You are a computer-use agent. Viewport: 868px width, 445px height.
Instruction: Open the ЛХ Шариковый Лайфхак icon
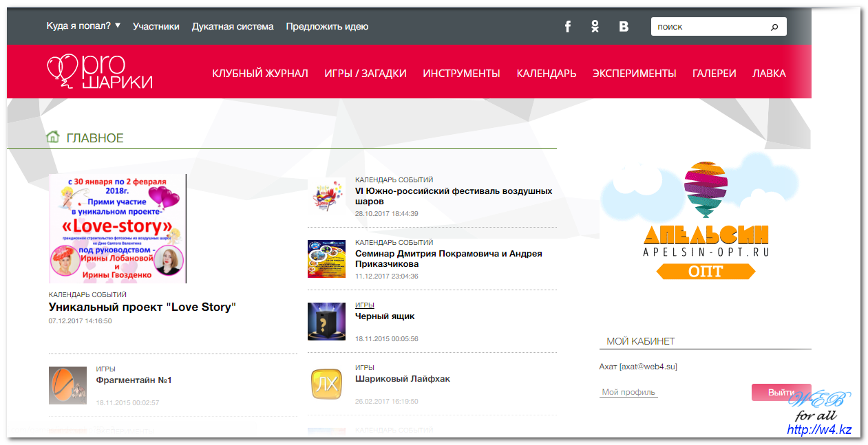click(326, 384)
